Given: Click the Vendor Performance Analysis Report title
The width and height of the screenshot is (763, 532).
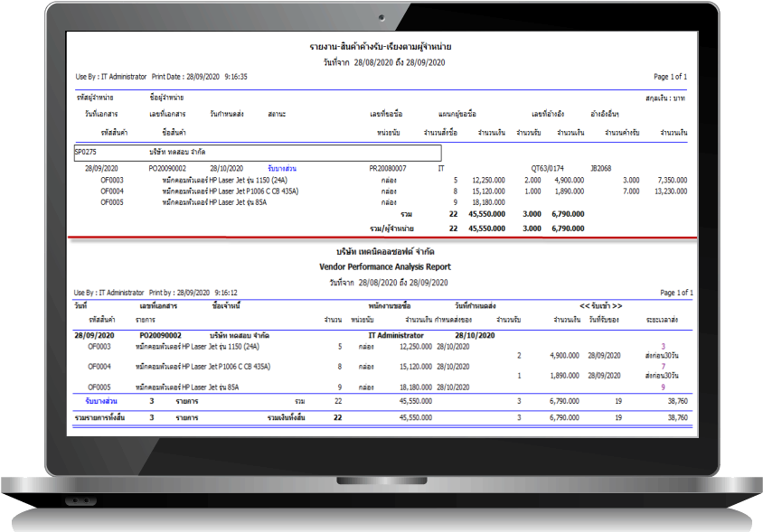Looking at the screenshot, I should click(385, 266).
